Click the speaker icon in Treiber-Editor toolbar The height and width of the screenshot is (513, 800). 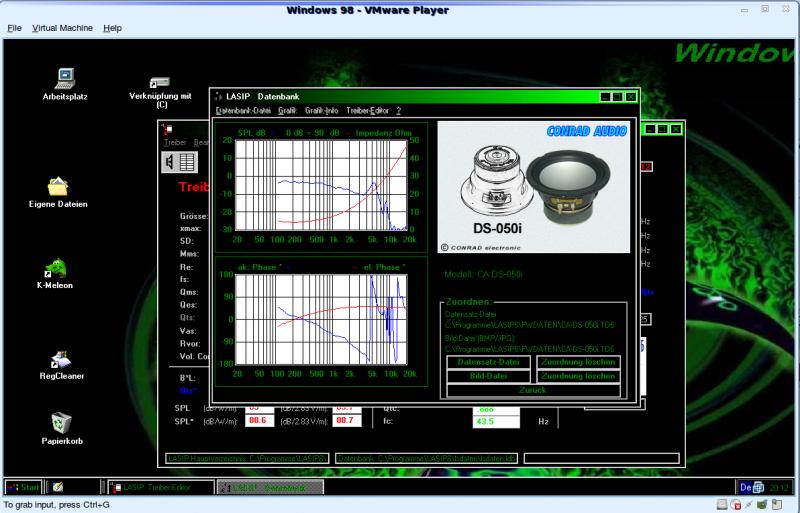pyautogui.click(x=170, y=161)
